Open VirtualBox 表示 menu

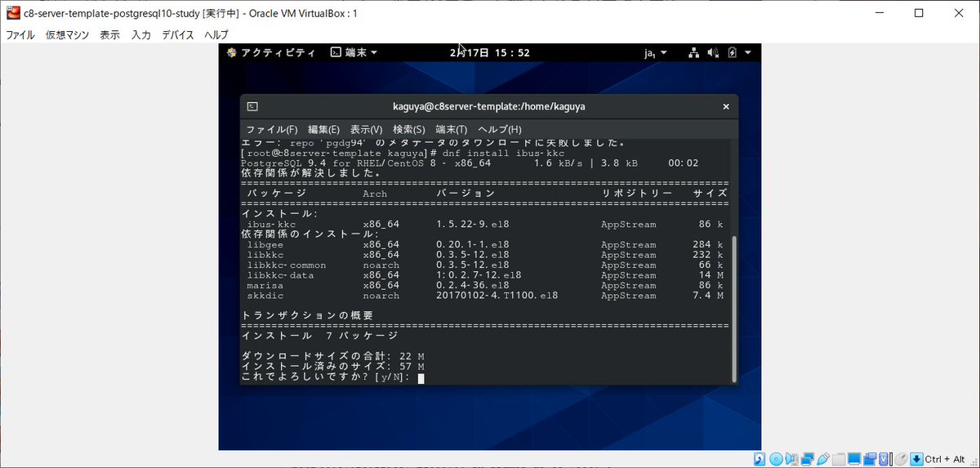coord(110,35)
